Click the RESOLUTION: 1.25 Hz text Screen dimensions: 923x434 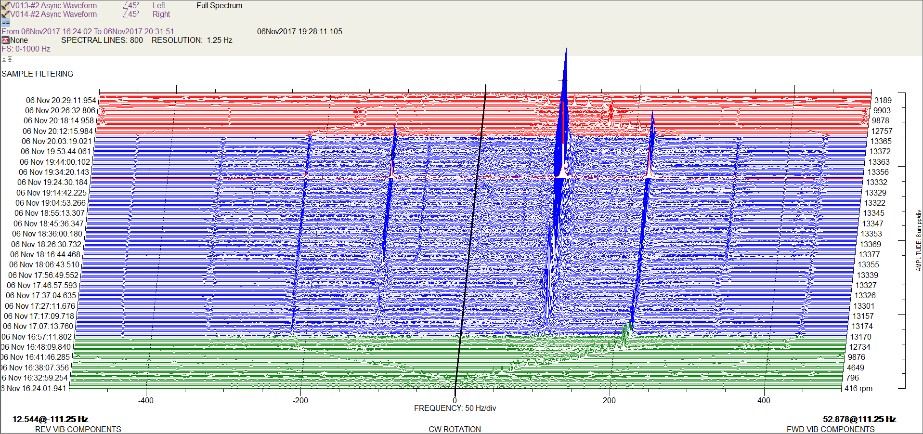point(192,40)
